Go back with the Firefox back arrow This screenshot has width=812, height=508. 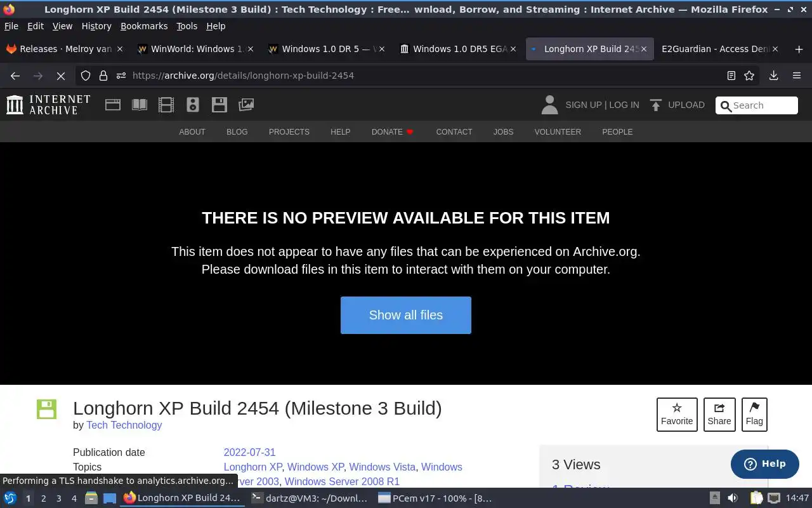click(15, 76)
